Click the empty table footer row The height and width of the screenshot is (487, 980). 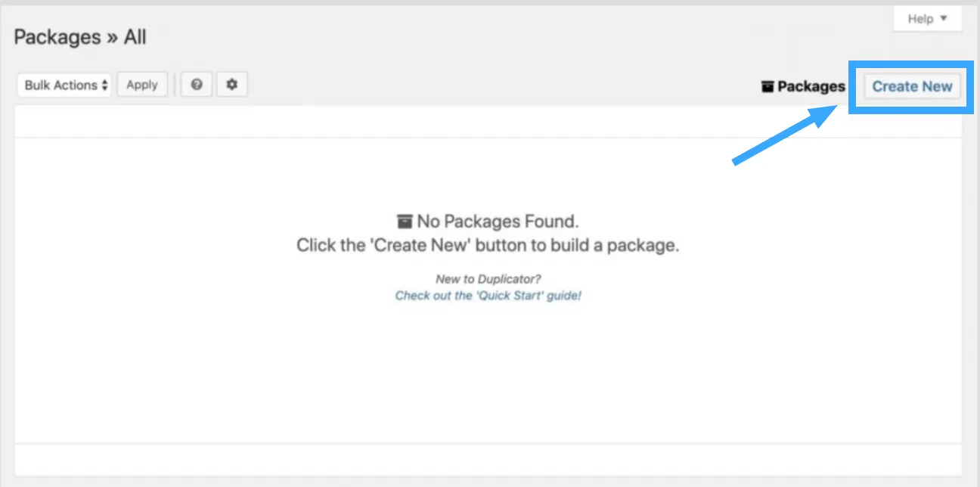click(x=488, y=459)
